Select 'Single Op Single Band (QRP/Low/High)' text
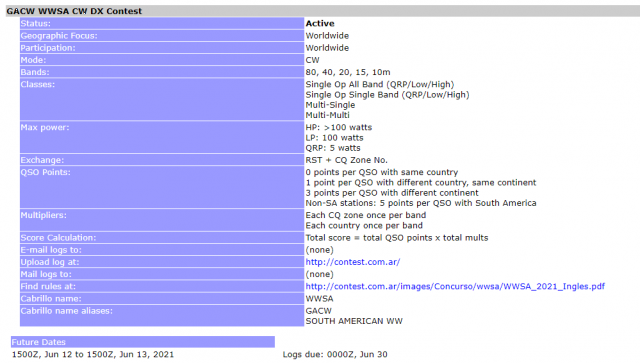The image size is (640, 363). [x=387, y=95]
